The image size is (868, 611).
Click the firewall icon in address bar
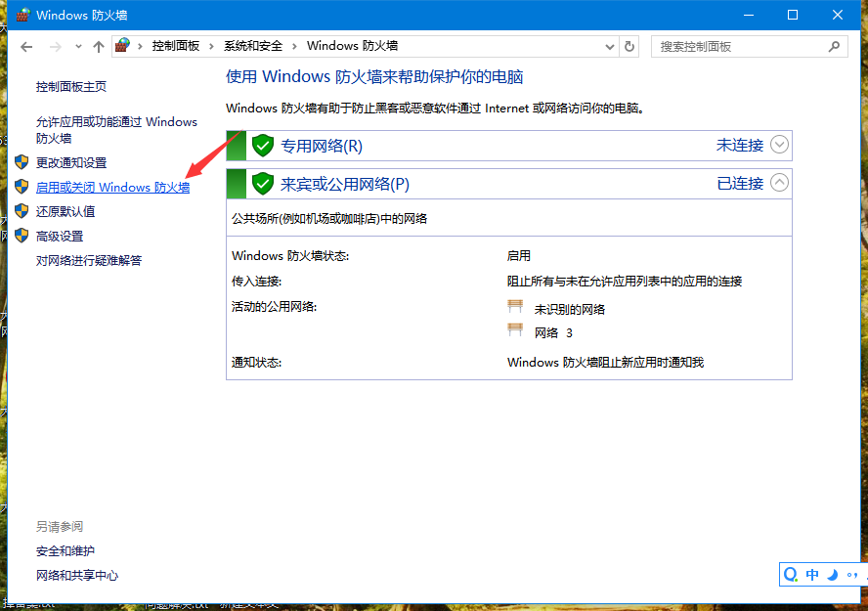tap(123, 46)
